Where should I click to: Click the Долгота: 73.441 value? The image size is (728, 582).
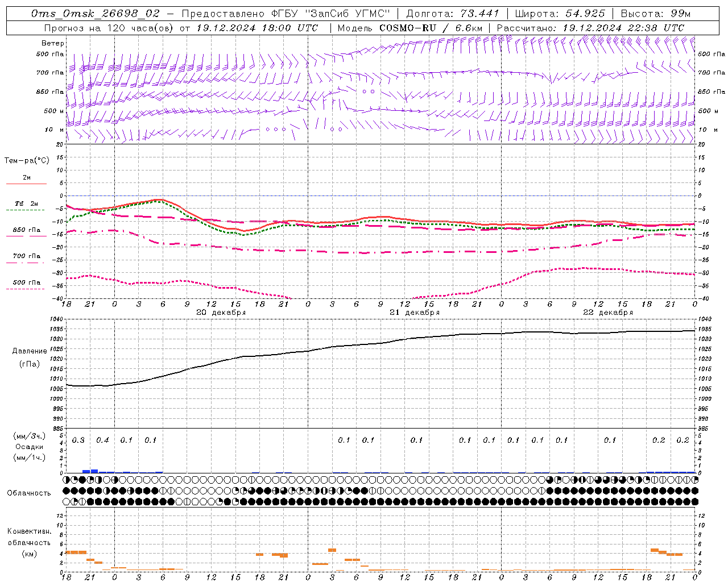click(x=453, y=14)
